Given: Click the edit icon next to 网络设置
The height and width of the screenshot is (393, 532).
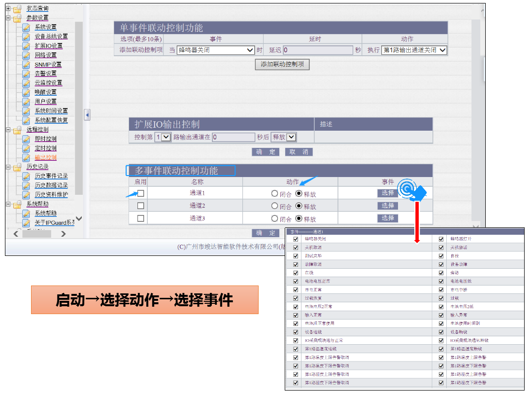Looking at the screenshot, I should coord(27,55).
